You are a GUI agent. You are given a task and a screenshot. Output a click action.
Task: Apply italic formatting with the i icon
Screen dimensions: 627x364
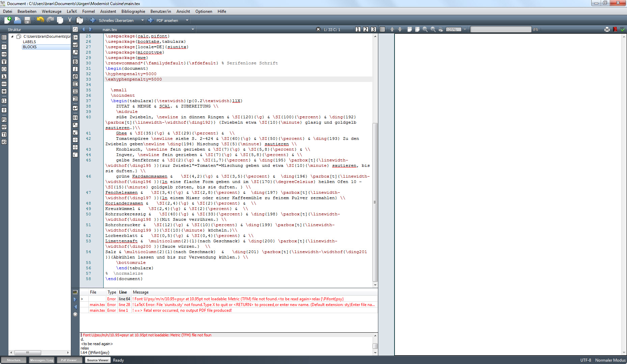75,69
